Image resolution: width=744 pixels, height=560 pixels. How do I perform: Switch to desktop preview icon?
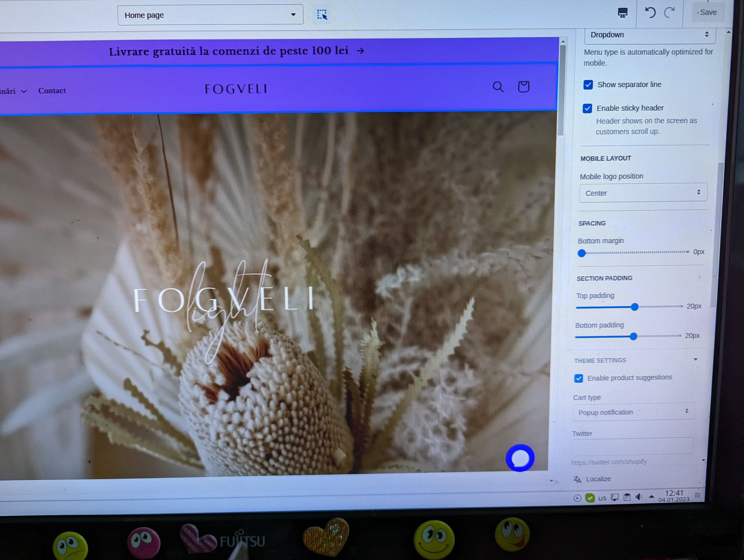622,13
